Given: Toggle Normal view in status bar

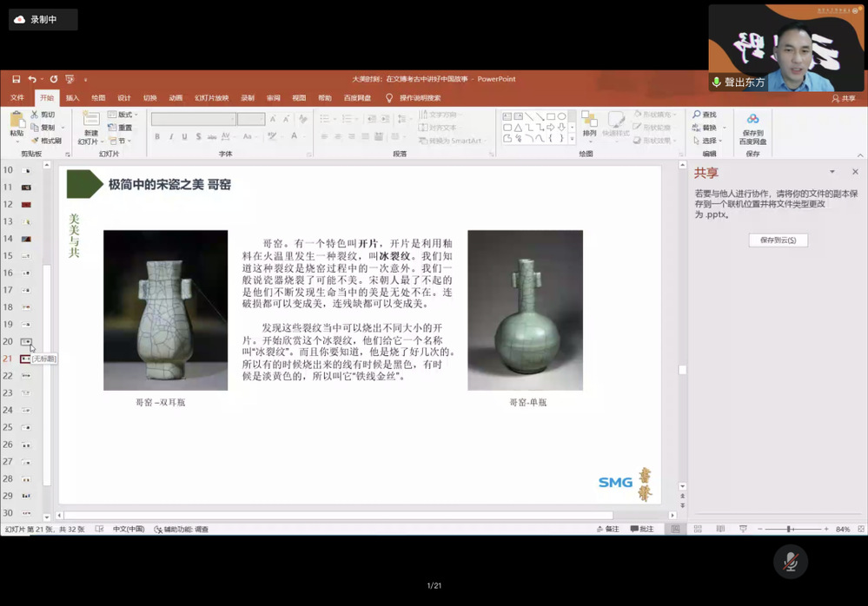Looking at the screenshot, I should (x=675, y=529).
